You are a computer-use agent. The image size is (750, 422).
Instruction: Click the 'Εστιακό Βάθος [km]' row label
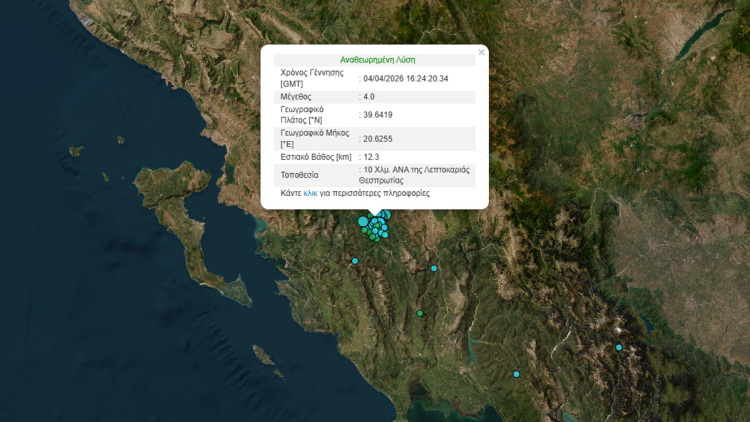tap(316, 157)
